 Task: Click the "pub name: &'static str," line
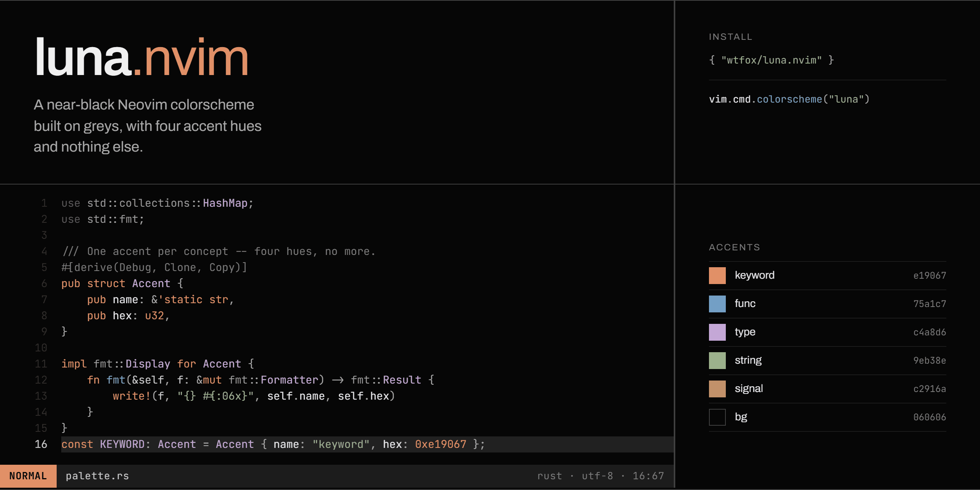tap(161, 299)
